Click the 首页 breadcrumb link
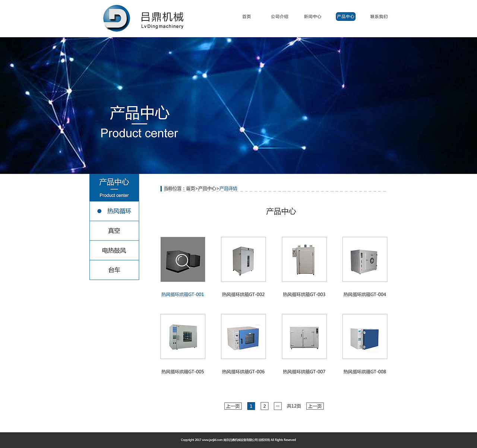Screen dimensions: 477x448 [x=190, y=188]
